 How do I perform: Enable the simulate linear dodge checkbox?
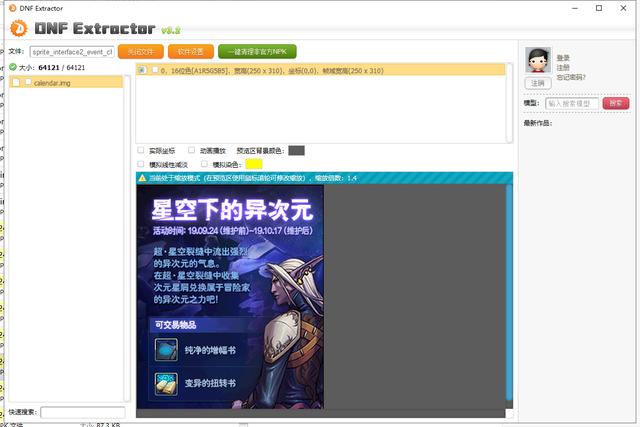point(141,164)
